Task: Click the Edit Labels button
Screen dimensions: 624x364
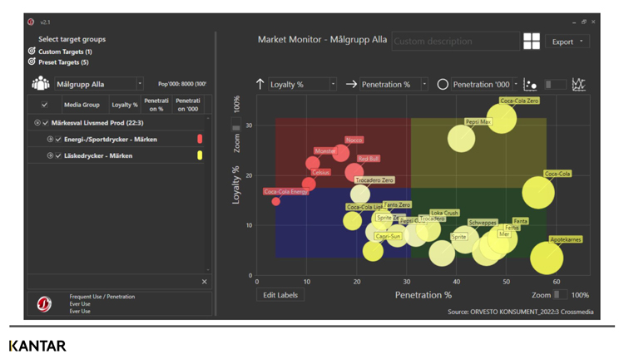Action: pos(280,295)
